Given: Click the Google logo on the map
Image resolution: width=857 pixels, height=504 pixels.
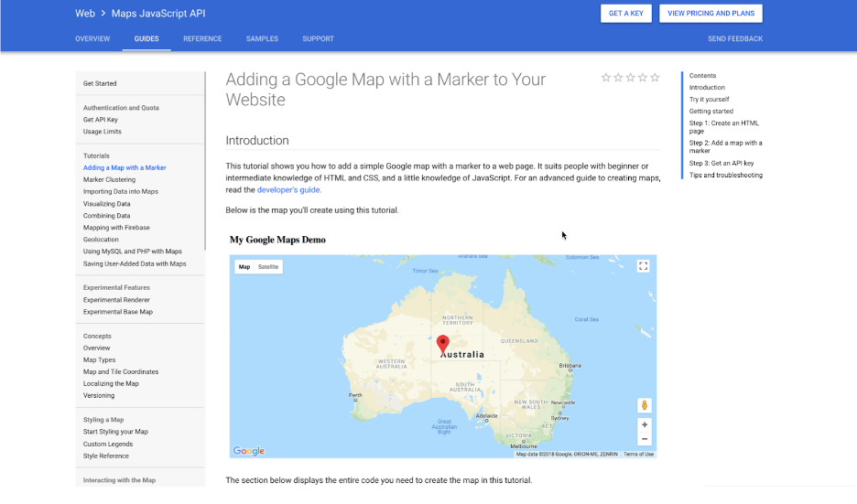Looking at the screenshot, I should [x=249, y=451].
